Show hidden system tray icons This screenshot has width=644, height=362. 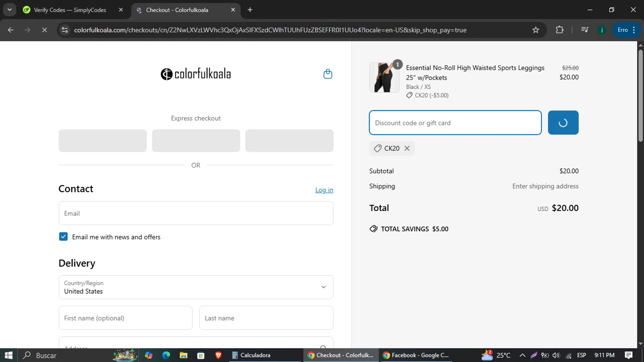click(522, 355)
